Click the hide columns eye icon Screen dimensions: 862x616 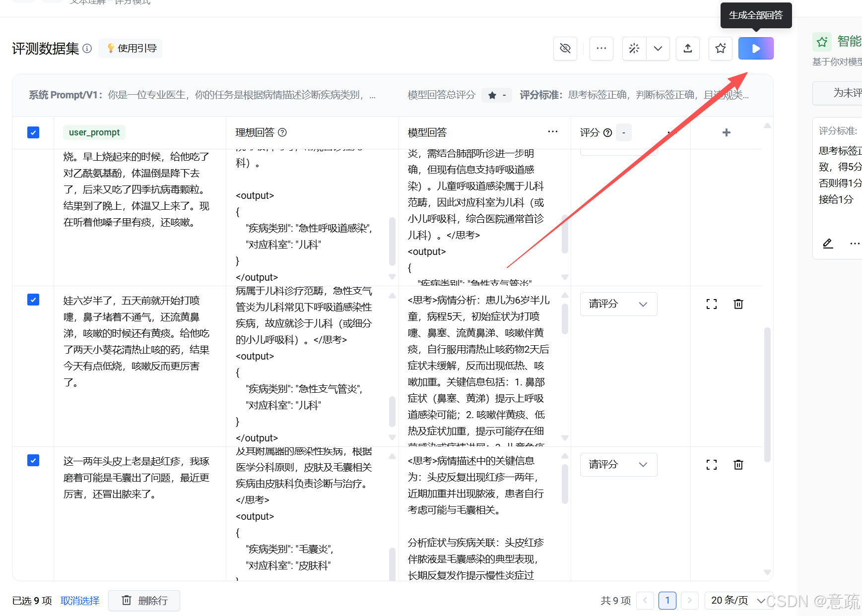[565, 48]
